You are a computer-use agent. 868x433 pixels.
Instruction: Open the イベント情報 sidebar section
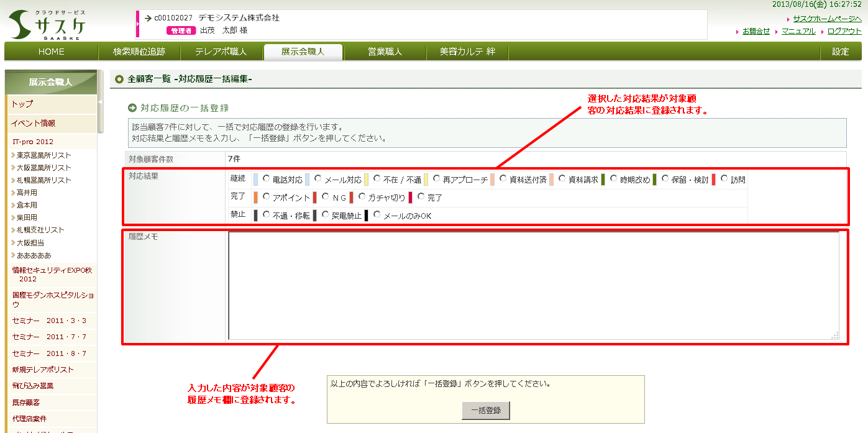33,123
